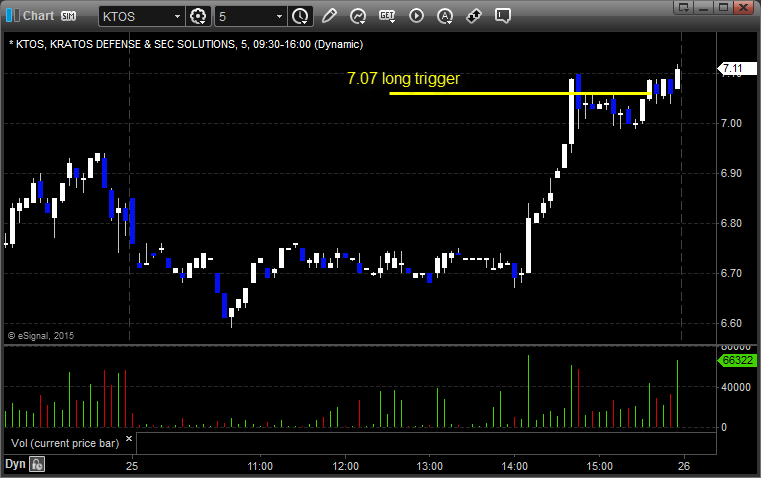The width and height of the screenshot is (761, 478).
Task: Click the 7.11 current price marker
Action: click(737, 68)
